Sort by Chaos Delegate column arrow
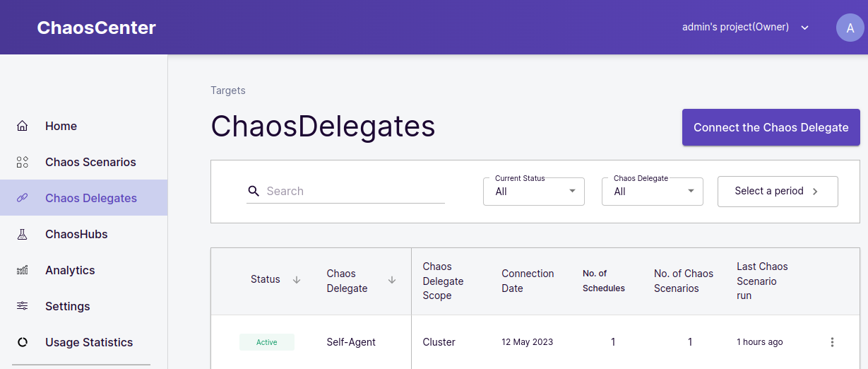The height and width of the screenshot is (369, 868). pyautogui.click(x=392, y=280)
